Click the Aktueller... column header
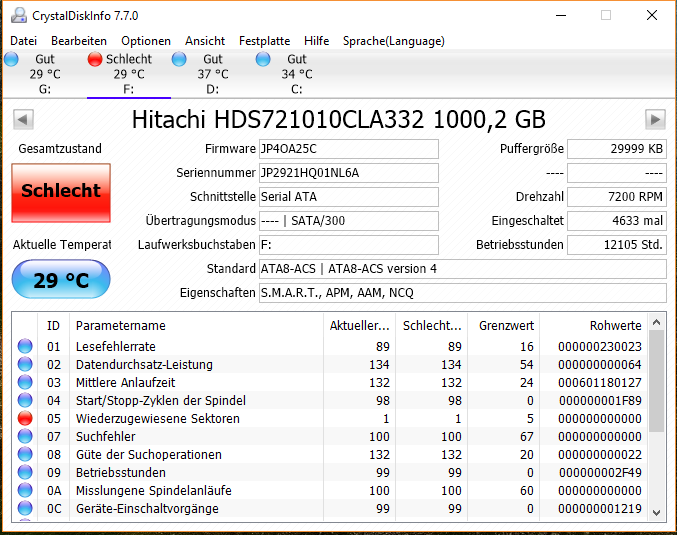The height and width of the screenshot is (535, 677). (359, 326)
